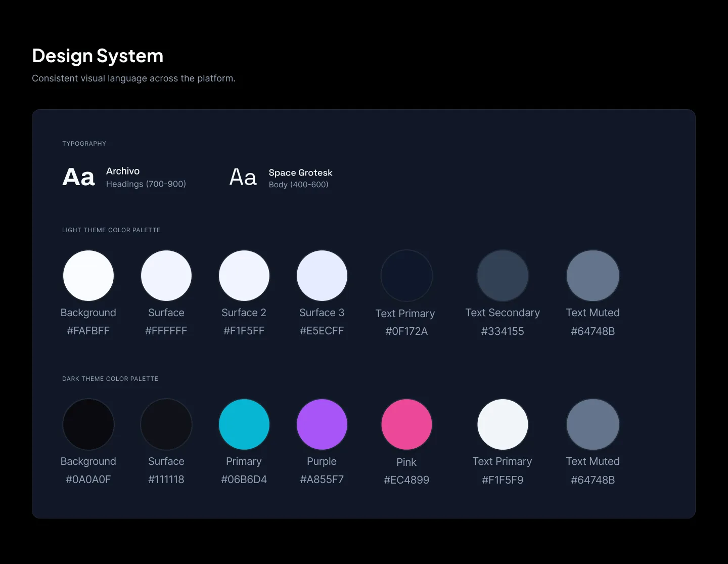The image size is (728, 564).
Task: Click the 'Surface 3' label
Action: 322,313
